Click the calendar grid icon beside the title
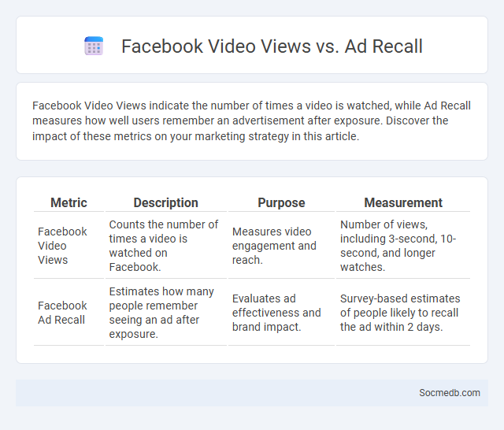504x430 pixels. tap(94, 46)
